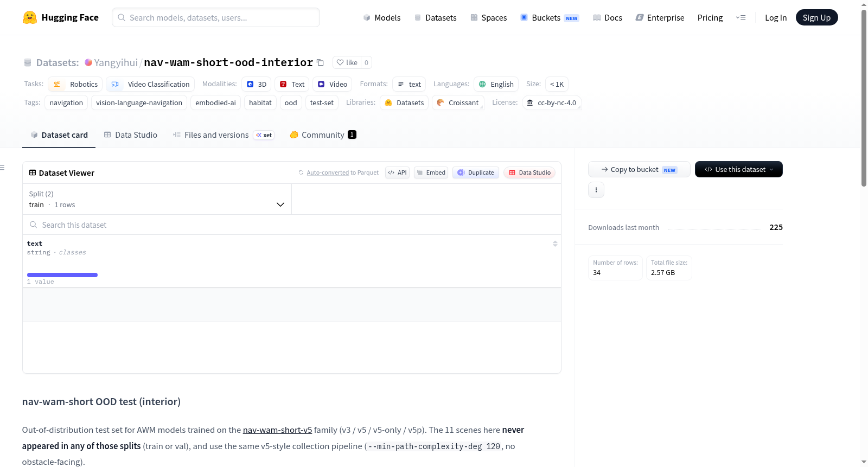The width and height of the screenshot is (868, 467).
Task: Click the ood tag
Action: tap(291, 103)
